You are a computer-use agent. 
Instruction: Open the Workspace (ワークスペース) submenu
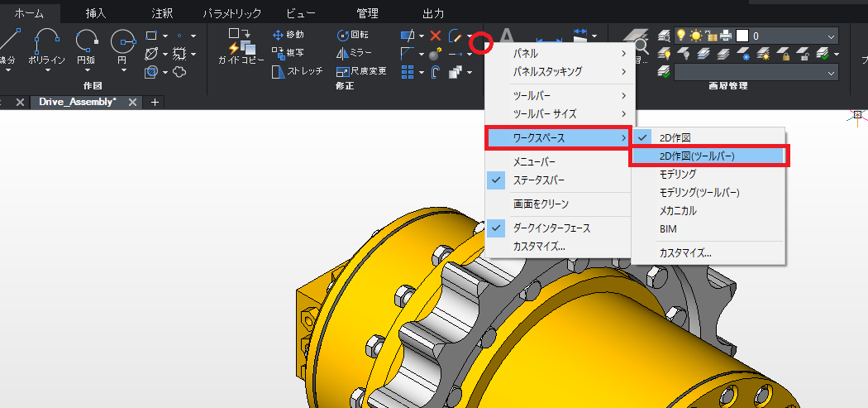tap(558, 137)
